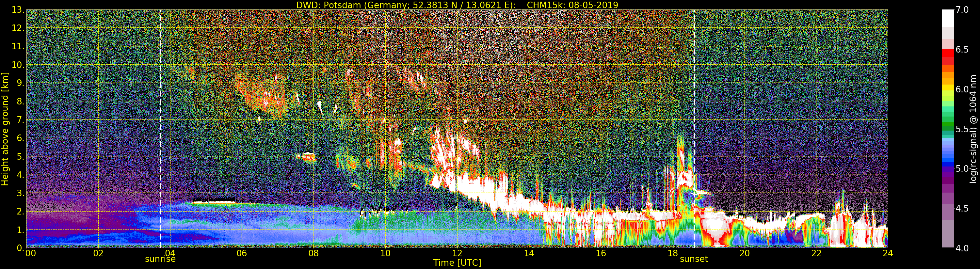
Task: Click the '02' time axis tick label
Action: pos(98,253)
